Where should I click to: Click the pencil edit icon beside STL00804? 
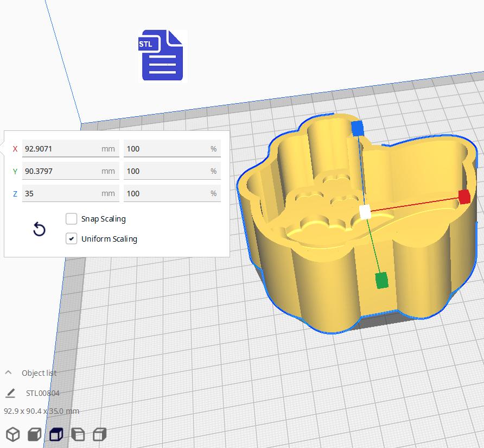coord(10,393)
